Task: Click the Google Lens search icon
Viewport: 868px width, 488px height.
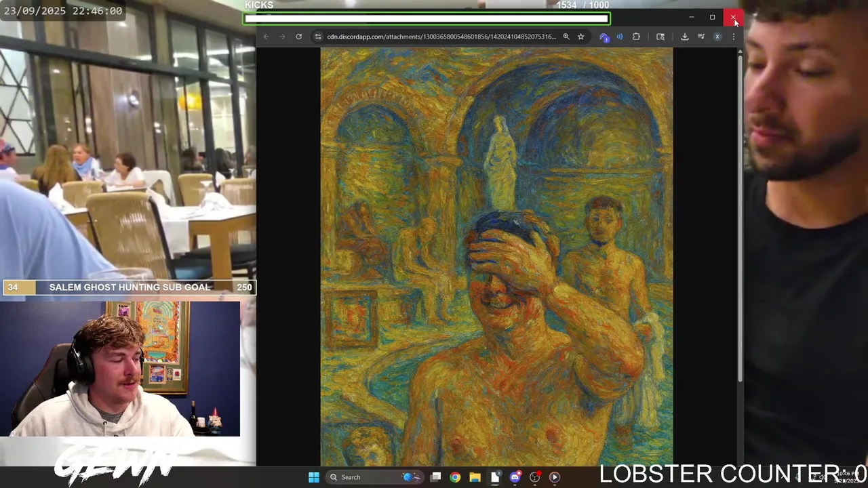Action: point(660,37)
